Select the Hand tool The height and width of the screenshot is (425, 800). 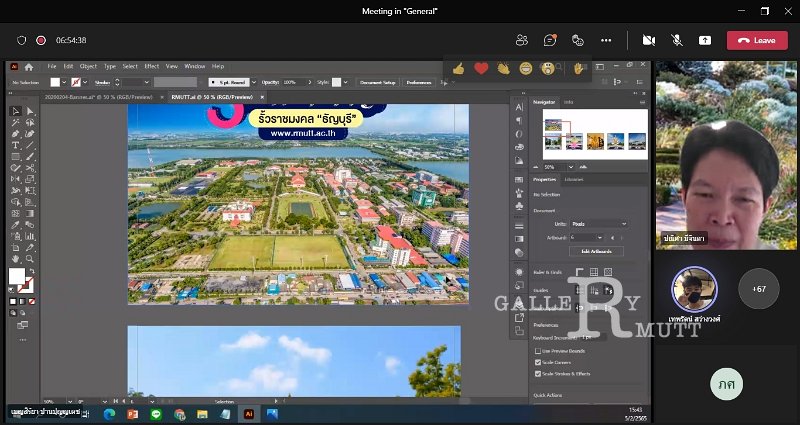[x=16, y=259]
